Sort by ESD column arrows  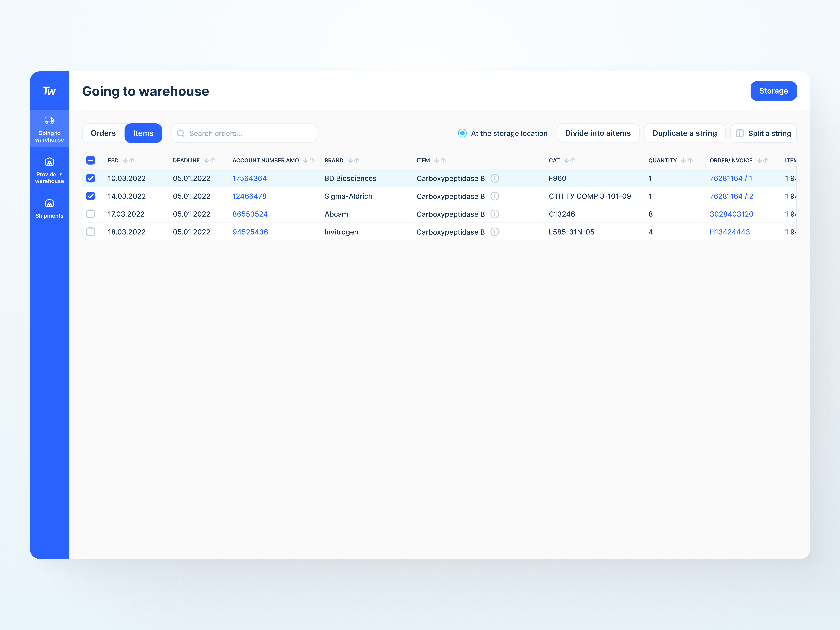pos(128,160)
